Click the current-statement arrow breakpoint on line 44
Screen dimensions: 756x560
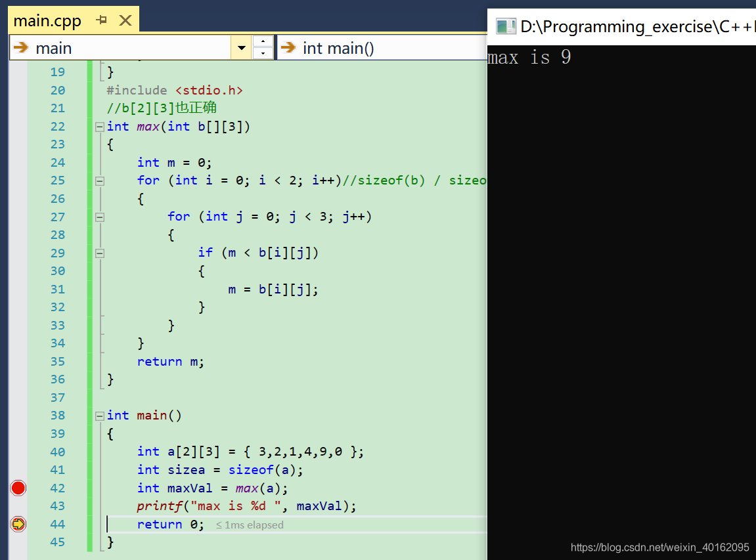pyautogui.click(x=18, y=524)
